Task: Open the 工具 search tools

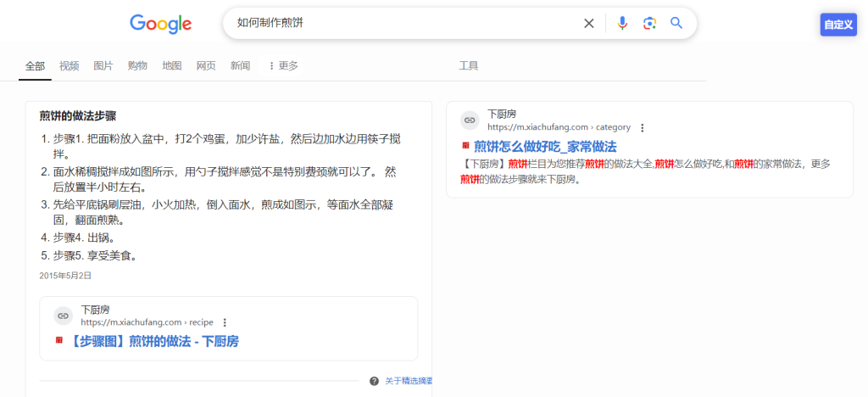Action: pyautogui.click(x=468, y=66)
